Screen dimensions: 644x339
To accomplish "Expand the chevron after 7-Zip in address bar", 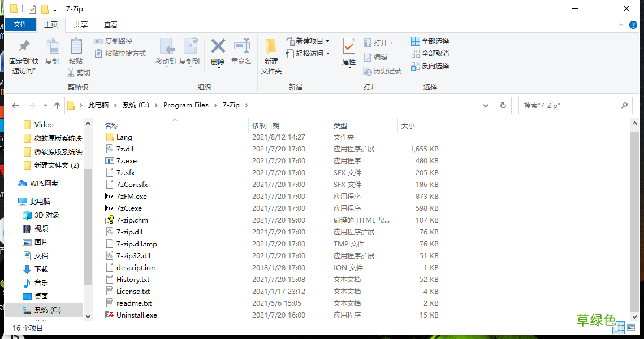I will click(247, 106).
